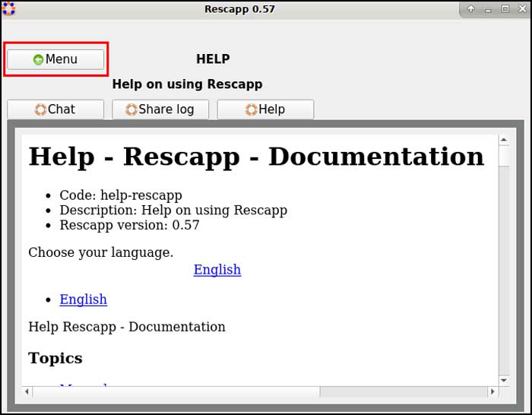Click the Rescapp 0.57 title bar text

point(239,9)
